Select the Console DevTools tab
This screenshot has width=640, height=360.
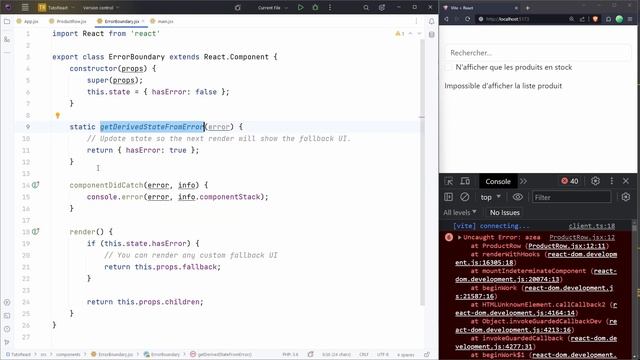click(498, 181)
